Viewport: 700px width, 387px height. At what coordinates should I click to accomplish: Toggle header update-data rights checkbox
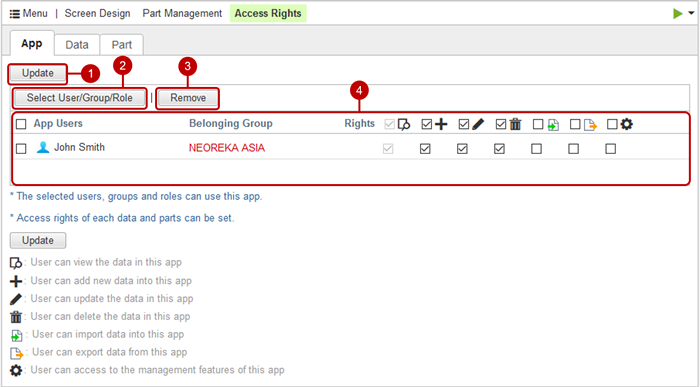[464, 124]
